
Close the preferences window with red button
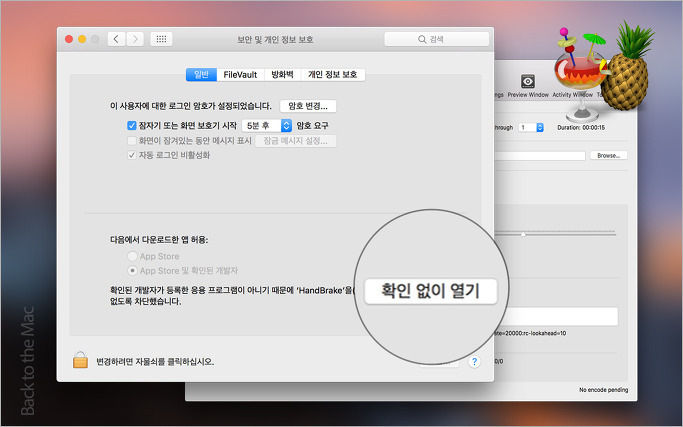[x=69, y=39]
